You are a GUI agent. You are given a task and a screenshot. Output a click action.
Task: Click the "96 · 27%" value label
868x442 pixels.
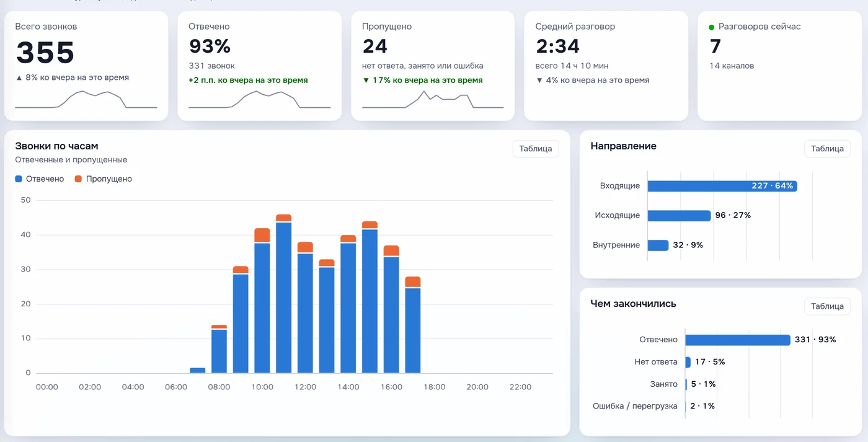point(733,216)
